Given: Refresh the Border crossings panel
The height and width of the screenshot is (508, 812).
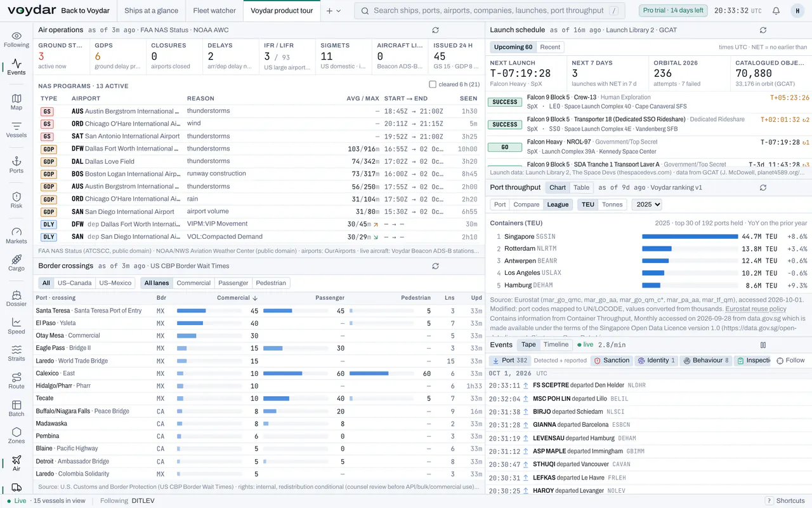Looking at the screenshot, I should [x=435, y=266].
